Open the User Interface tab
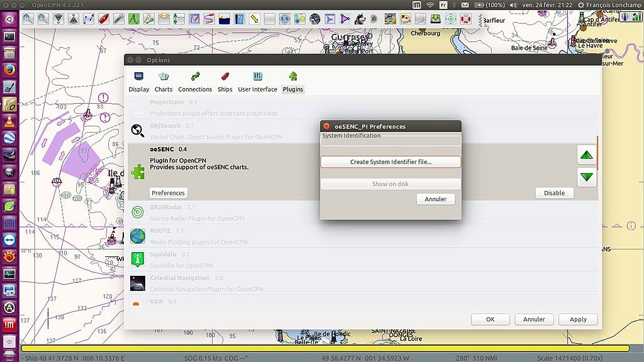 (x=257, y=82)
